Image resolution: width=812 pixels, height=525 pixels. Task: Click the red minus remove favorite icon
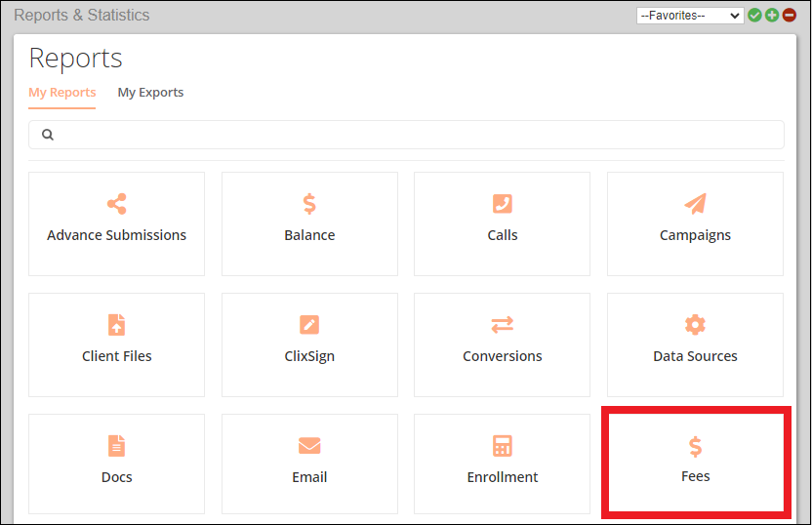(x=789, y=15)
